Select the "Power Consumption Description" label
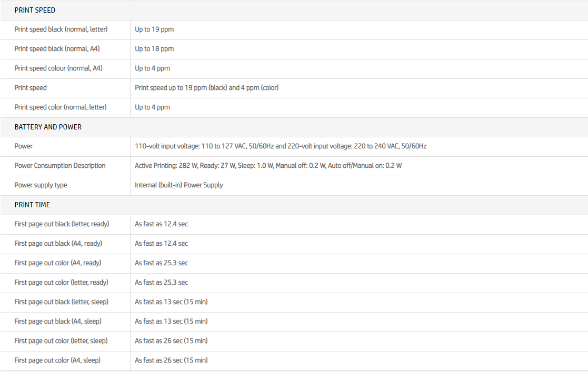 point(60,166)
